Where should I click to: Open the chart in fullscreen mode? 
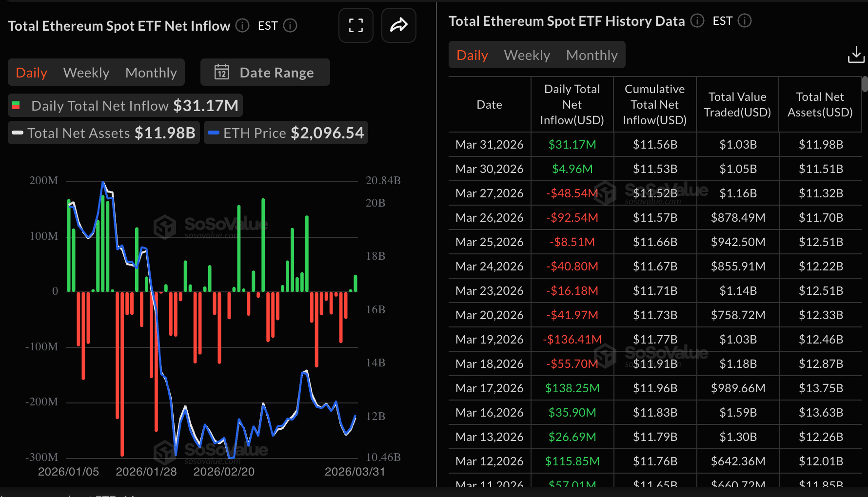point(355,25)
